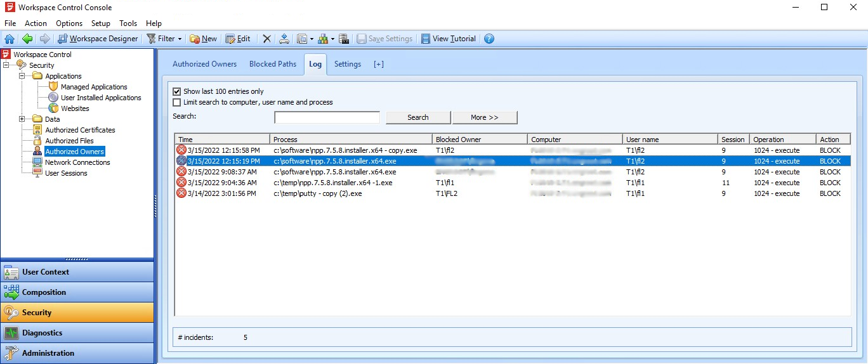
Task: Select Websites in tree
Action: (x=75, y=108)
